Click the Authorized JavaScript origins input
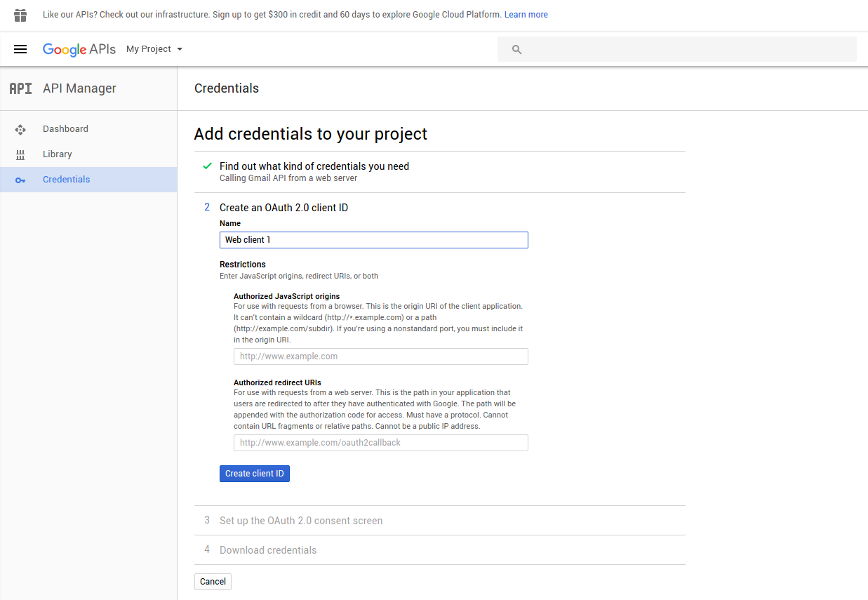 click(380, 356)
